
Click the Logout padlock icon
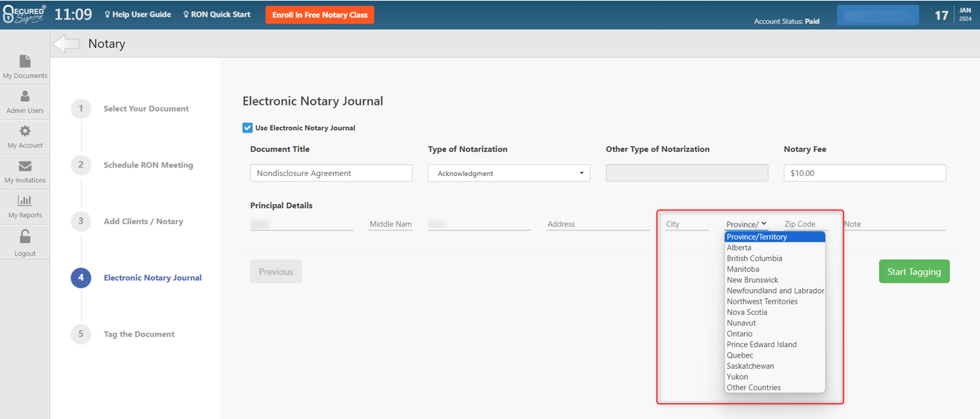tap(25, 238)
